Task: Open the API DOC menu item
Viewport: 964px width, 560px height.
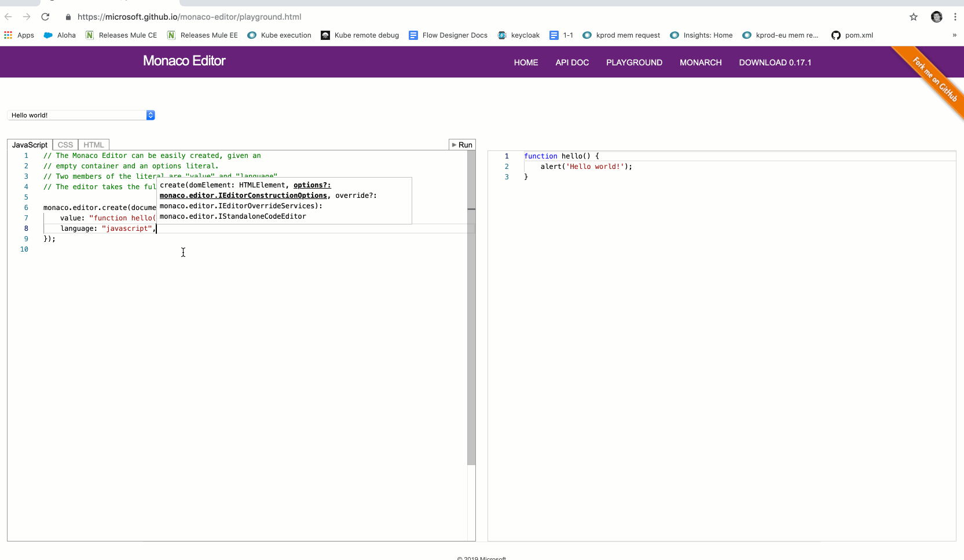Action: point(571,62)
